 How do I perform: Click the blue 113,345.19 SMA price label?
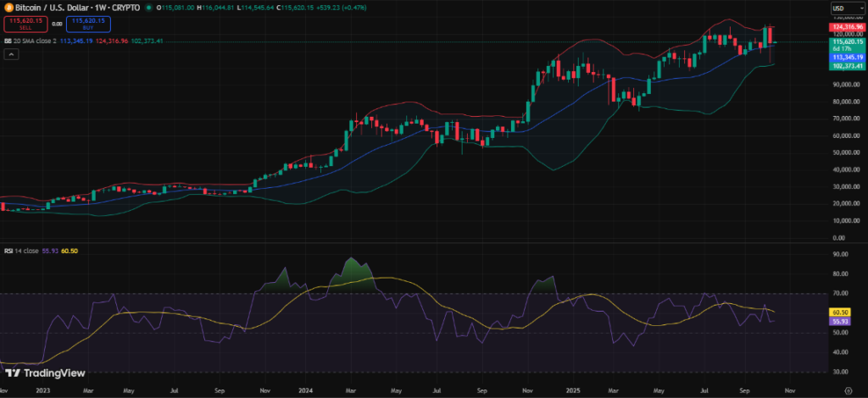point(846,57)
